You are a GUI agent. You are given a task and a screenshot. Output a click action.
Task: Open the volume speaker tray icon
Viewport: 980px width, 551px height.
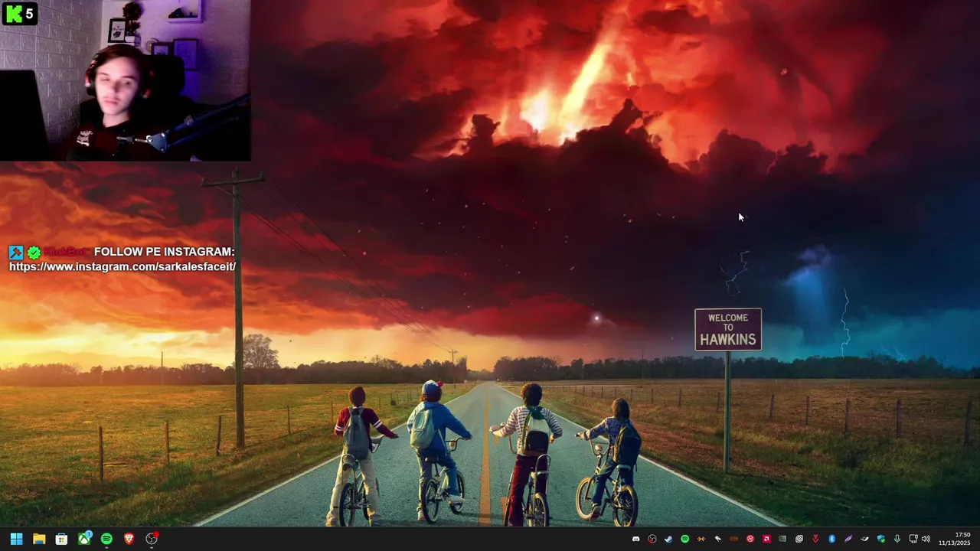click(926, 539)
